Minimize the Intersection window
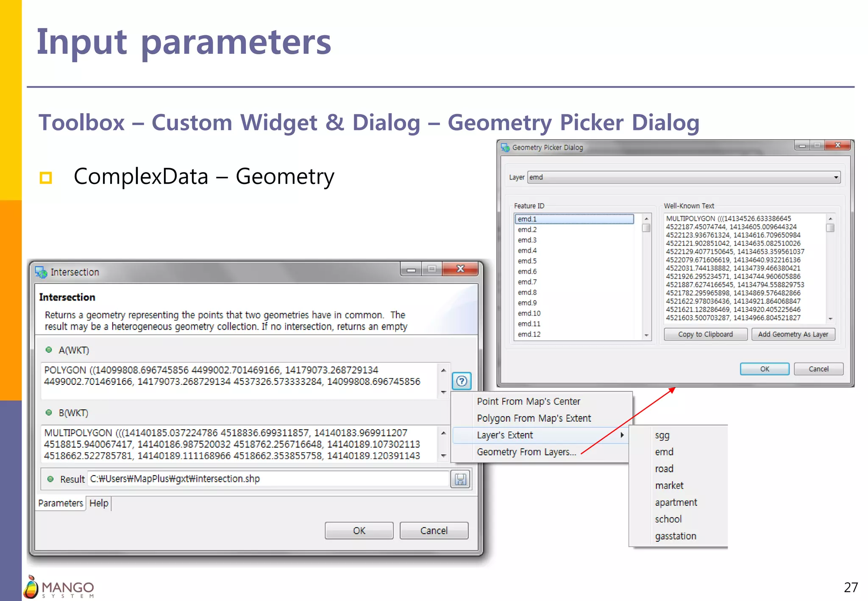868x601 pixels. [411, 269]
